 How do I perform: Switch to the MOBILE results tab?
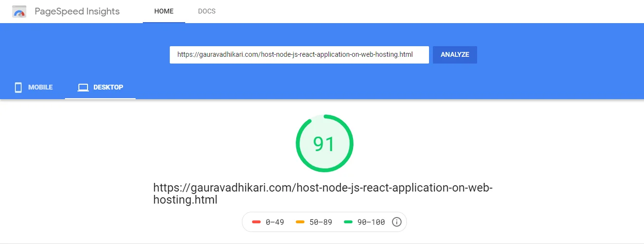33,88
